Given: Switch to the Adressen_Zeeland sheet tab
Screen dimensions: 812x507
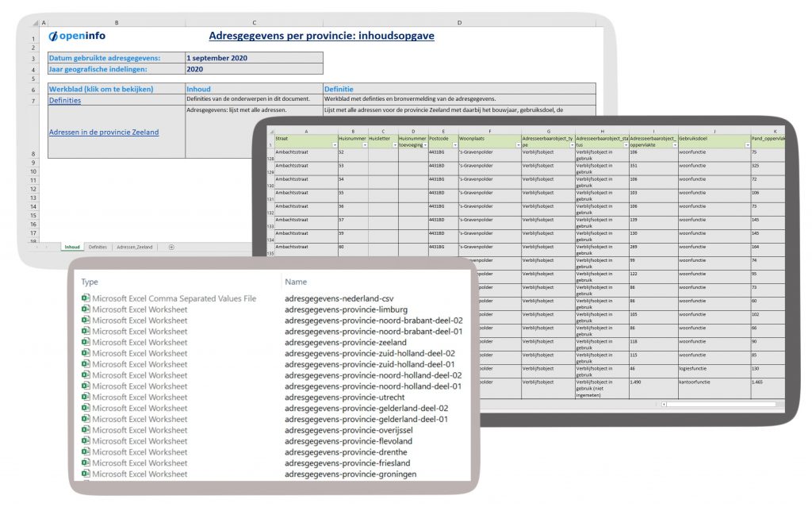Looking at the screenshot, I should pyautogui.click(x=134, y=248).
